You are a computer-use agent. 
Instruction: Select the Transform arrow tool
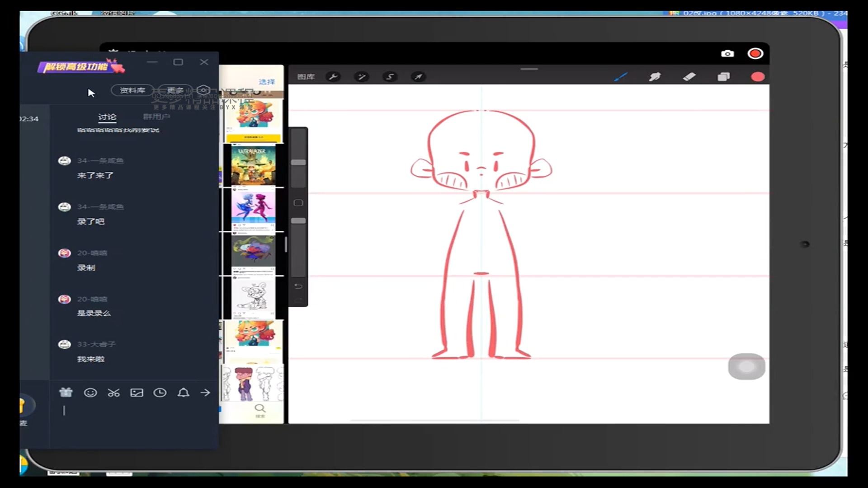coord(418,77)
